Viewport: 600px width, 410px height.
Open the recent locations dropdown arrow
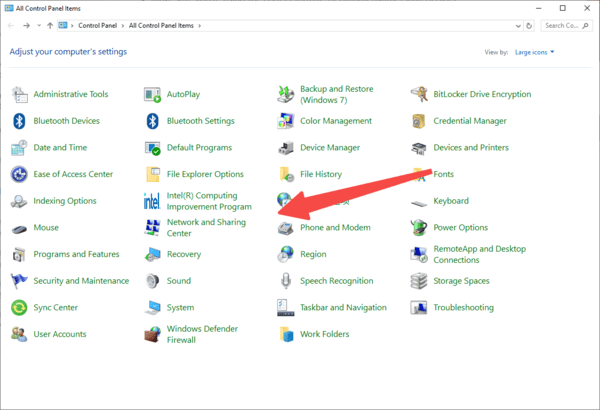click(x=39, y=26)
